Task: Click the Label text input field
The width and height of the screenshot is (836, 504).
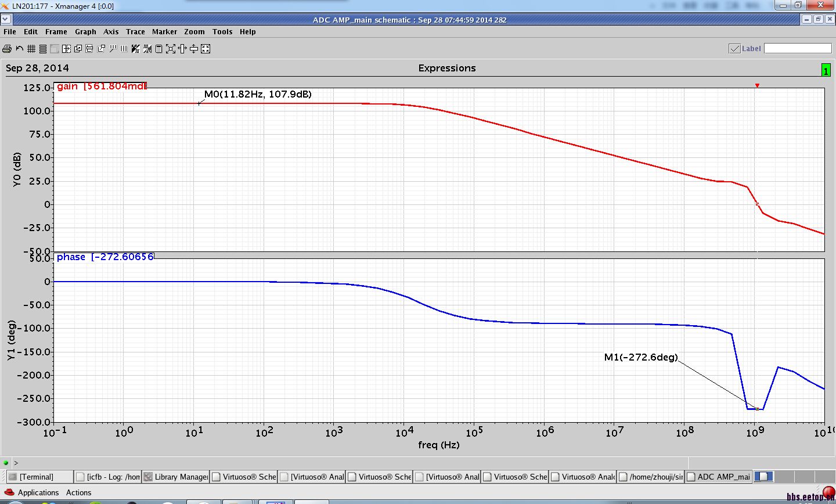Action: [798, 48]
